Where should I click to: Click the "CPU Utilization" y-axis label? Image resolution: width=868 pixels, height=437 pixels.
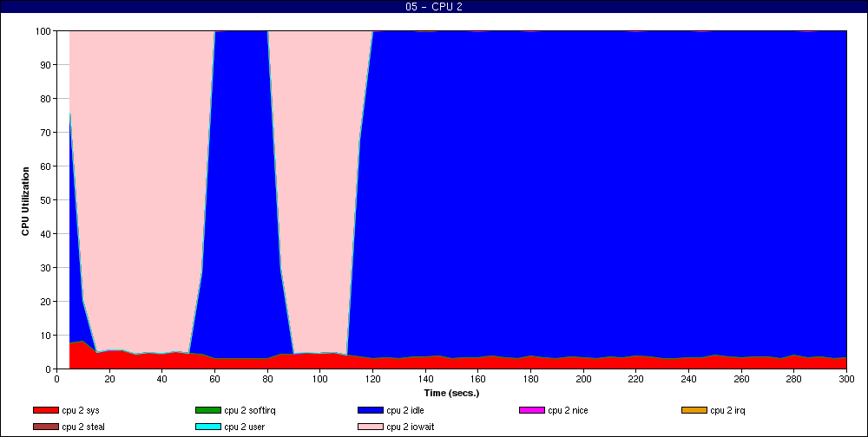25,199
